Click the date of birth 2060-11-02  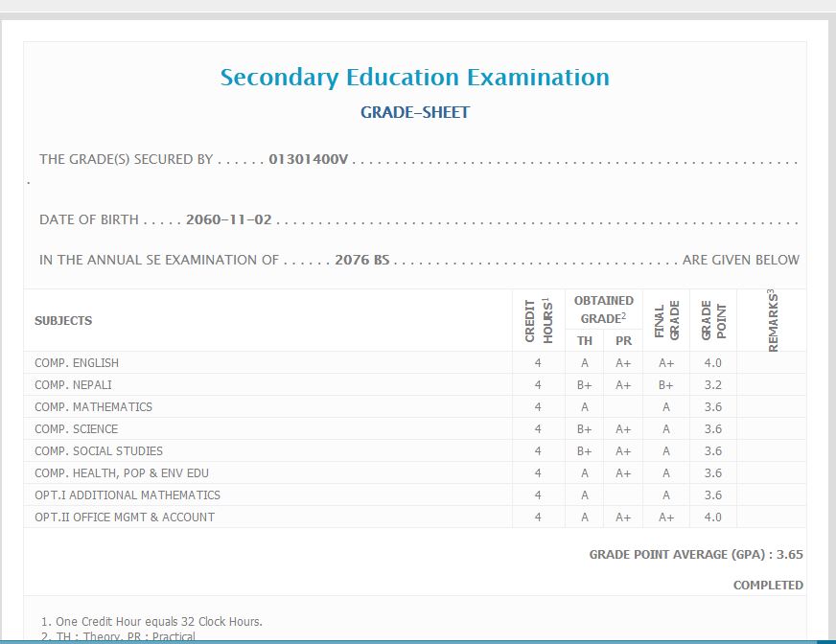tap(229, 219)
